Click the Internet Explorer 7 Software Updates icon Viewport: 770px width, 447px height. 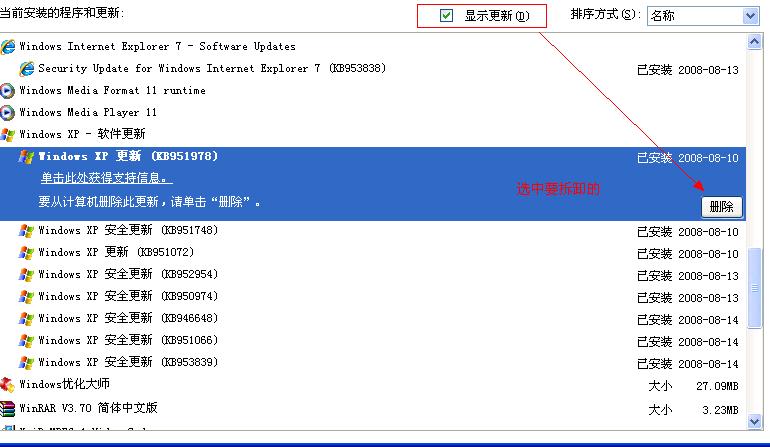(x=8, y=47)
